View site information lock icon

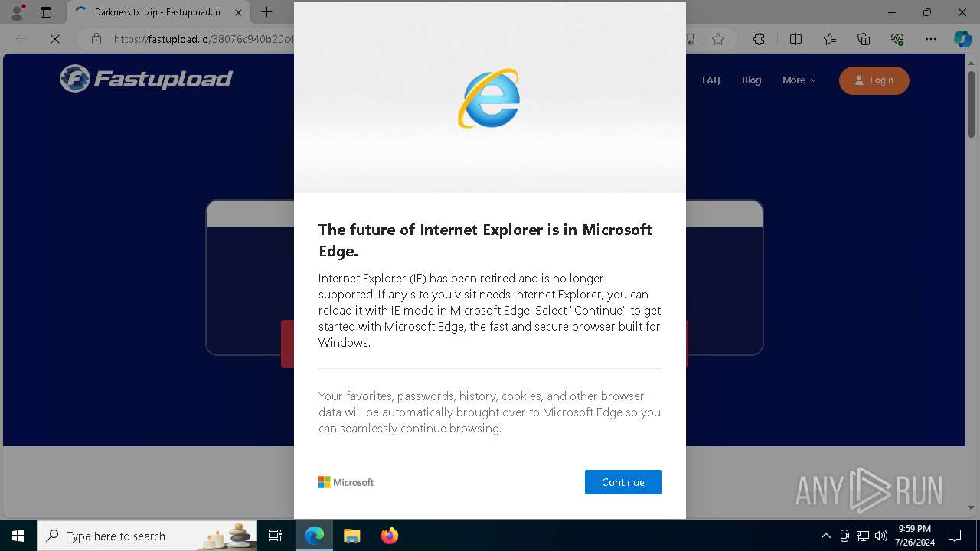coord(96,39)
